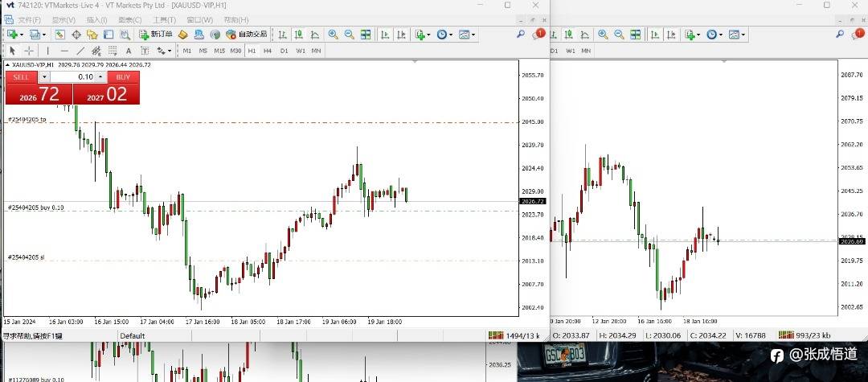
Task: Select the trendline tool
Action: (80, 51)
